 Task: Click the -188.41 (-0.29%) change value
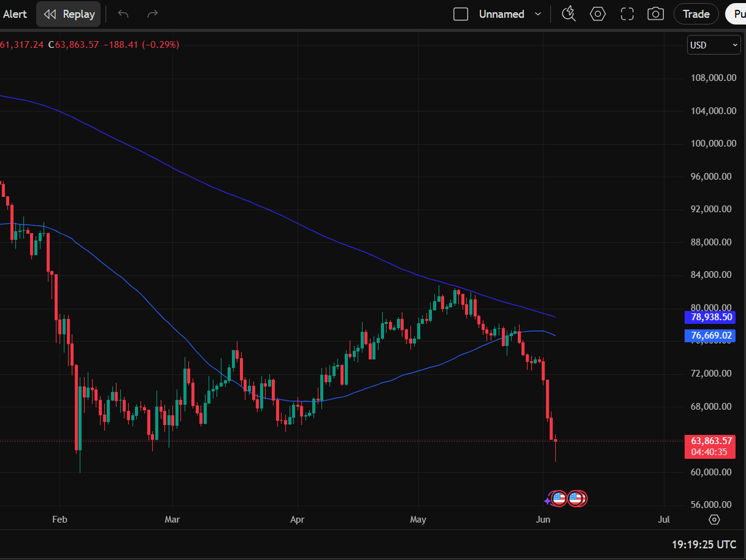[x=141, y=45]
